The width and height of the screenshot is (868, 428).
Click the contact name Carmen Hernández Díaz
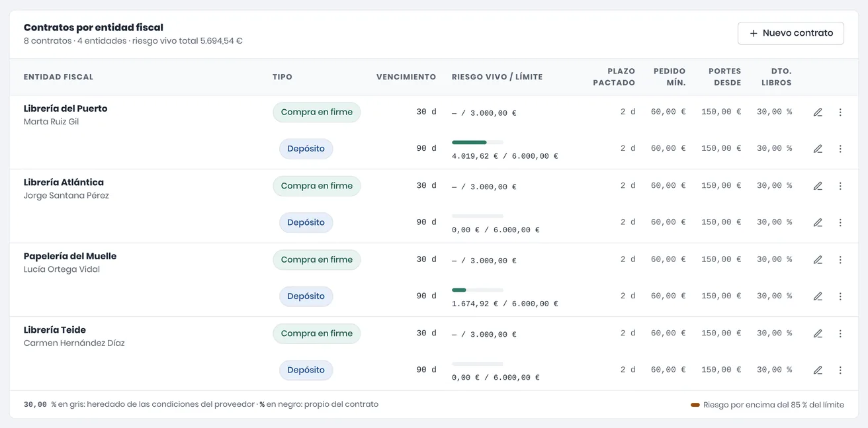(74, 343)
